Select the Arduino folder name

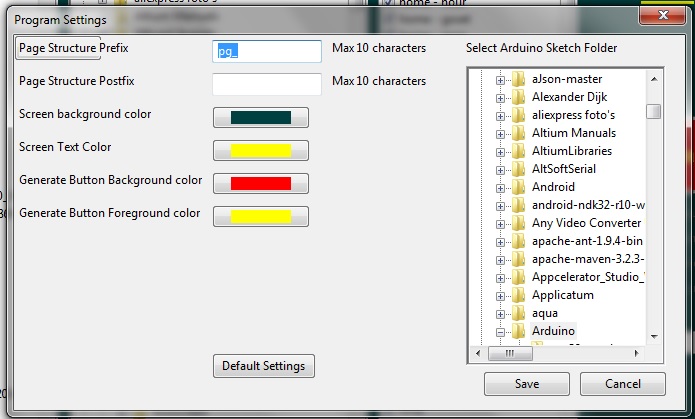[x=553, y=331]
